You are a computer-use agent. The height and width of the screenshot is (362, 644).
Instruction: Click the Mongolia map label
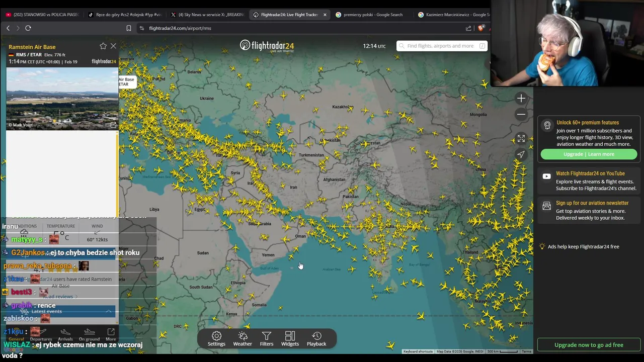[x=478, y=115]
